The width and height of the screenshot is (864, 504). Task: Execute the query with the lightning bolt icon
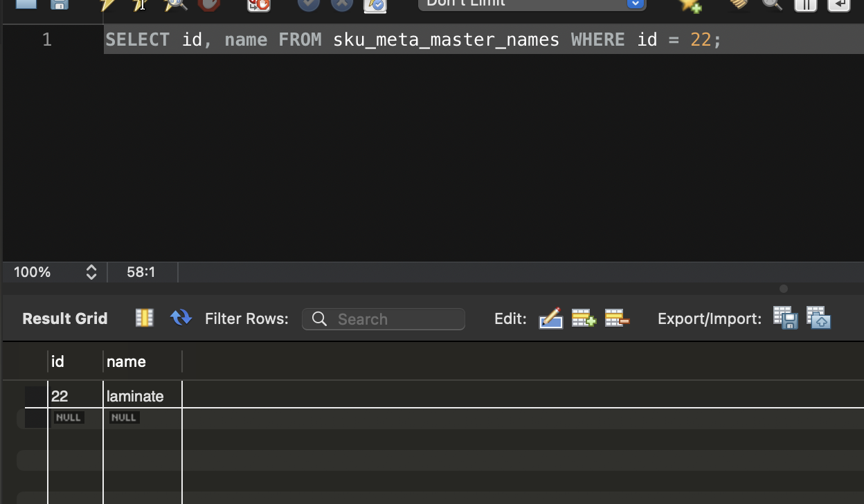[107, 4]
